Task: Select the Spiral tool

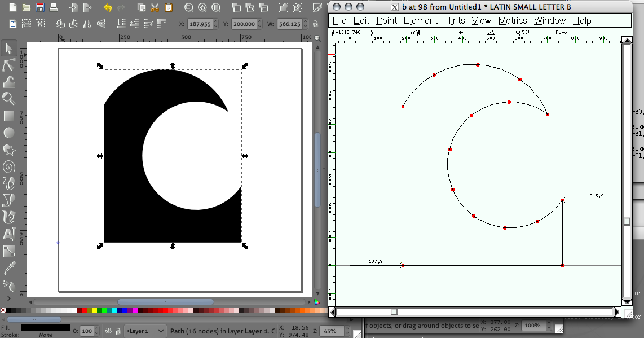Action: [9, 167]
